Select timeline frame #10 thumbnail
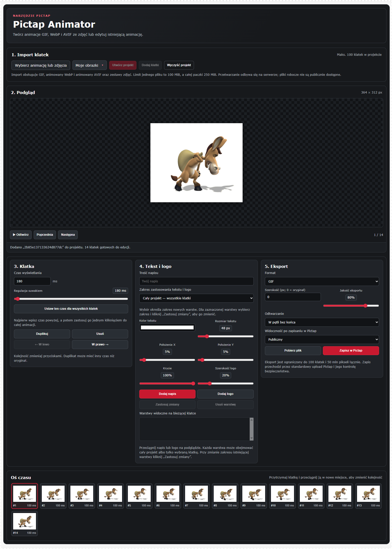Viewport: 392px width, 549px height. 283,496
